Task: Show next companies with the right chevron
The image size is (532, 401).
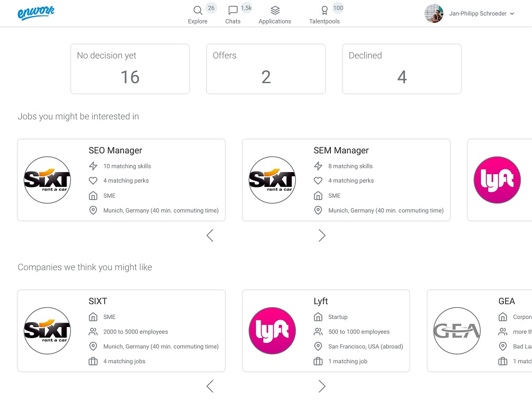Action: (x=322, y=386)
